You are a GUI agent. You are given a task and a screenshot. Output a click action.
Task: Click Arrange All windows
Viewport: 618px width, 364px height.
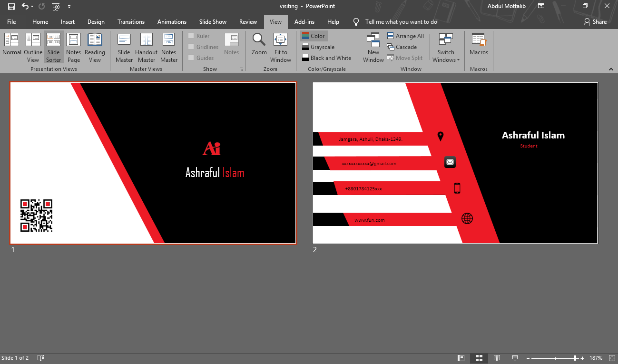click(405, 36)
